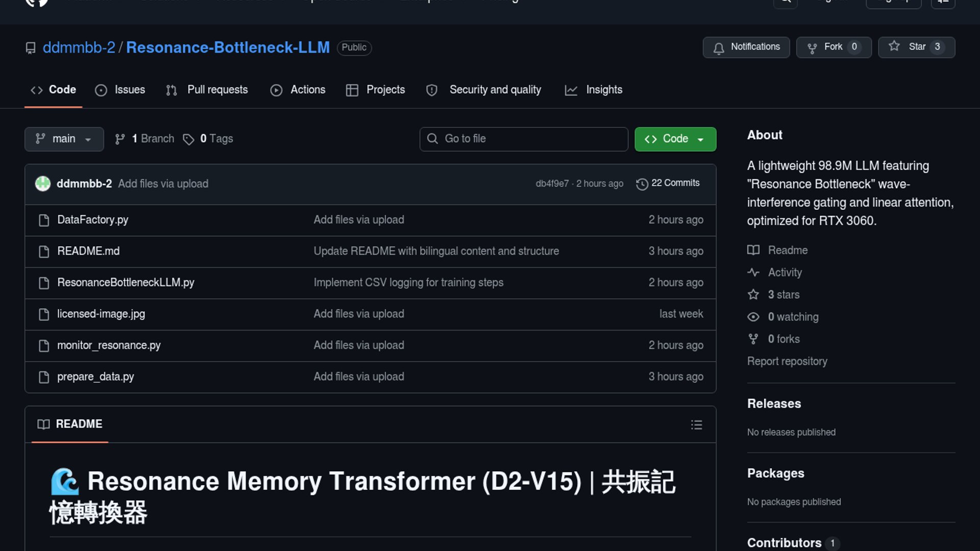Image resolution: width=980 pixels, height=551 pixels.
Task: Click the Go to file search field
Action: point(524,139)
